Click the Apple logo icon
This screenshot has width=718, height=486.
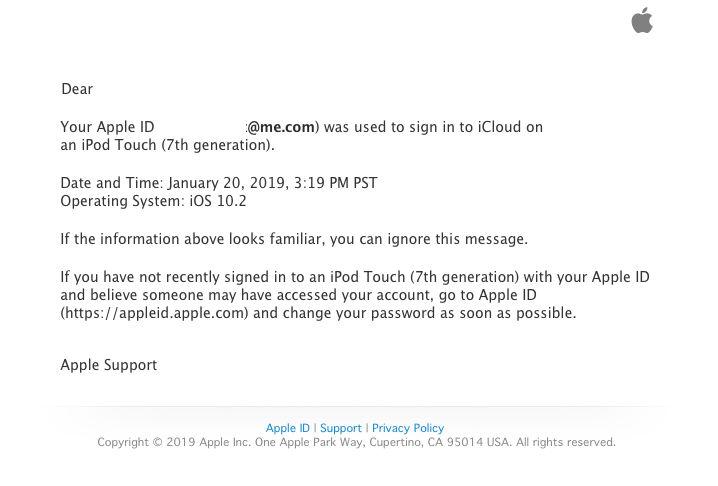point(642,20)
